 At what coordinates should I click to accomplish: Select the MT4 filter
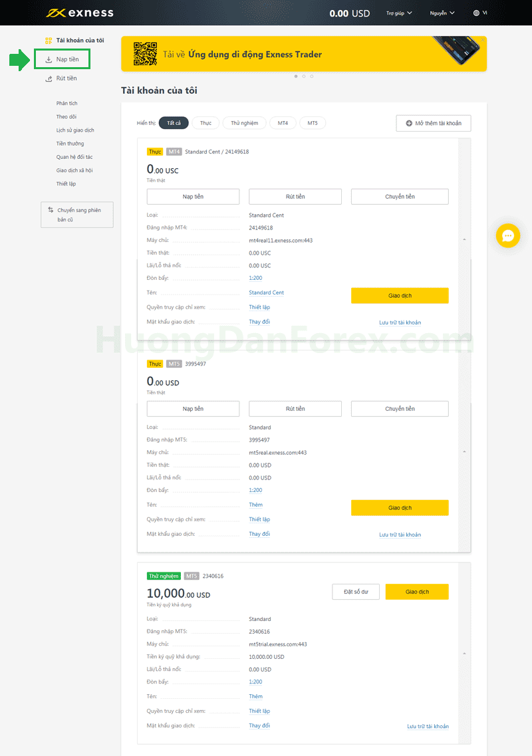click(x=283, y=123)
